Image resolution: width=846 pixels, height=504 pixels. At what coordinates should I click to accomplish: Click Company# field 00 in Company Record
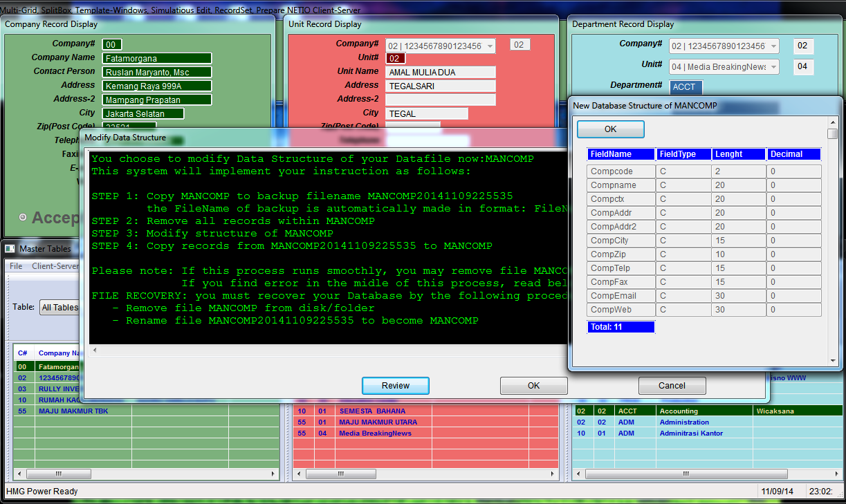coord(112,45)
